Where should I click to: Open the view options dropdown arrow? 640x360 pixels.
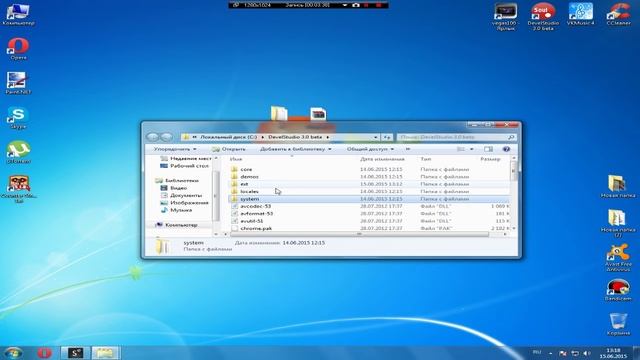(x=472, y=149)
